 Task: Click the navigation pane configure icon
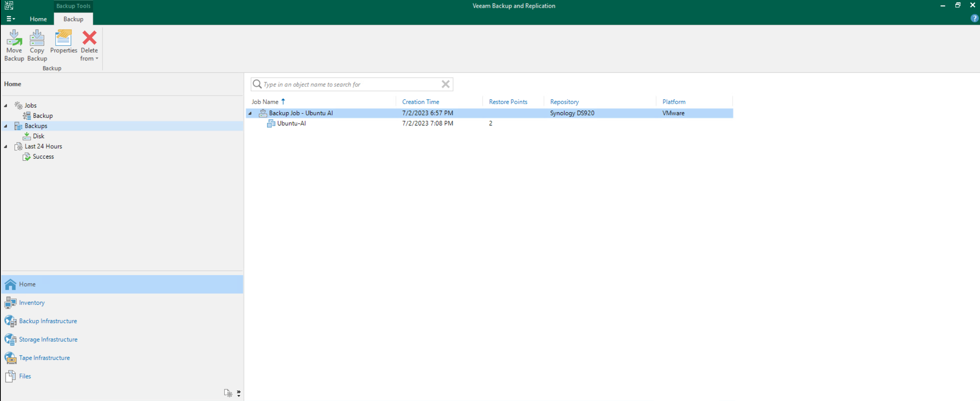[x=228, y=393]
